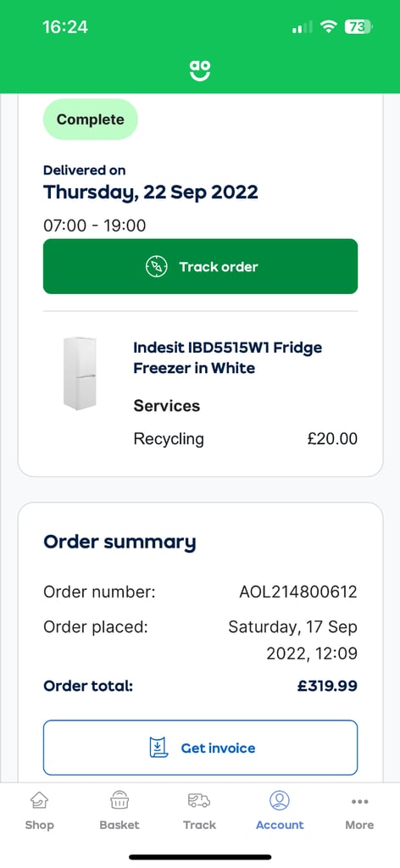Tap the Wi-Fi icon in the status bar
The image size is (400, 868).
(x=329, y=26)
